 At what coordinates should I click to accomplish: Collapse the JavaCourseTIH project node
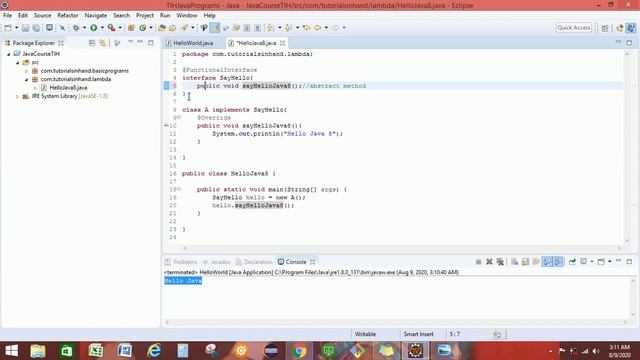pyautogui.click(x=9, y=54)
